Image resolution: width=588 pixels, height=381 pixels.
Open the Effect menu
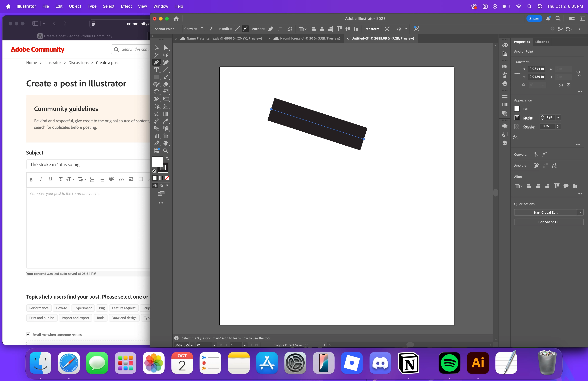click(126, 6)
